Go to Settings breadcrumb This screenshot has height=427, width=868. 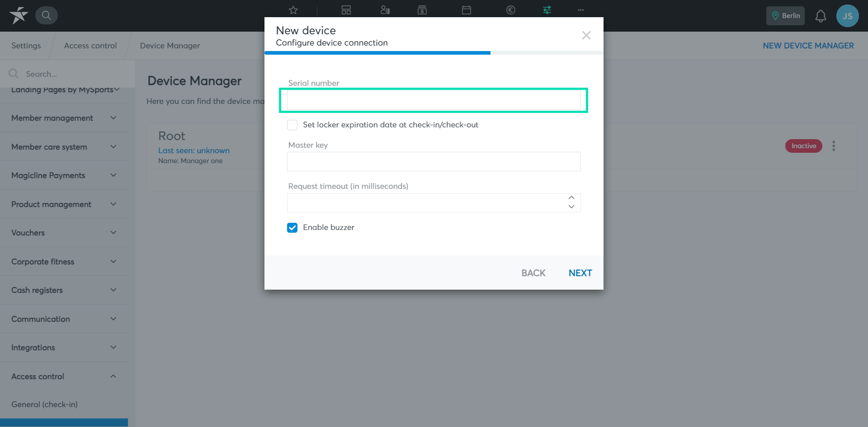[26, 46]
